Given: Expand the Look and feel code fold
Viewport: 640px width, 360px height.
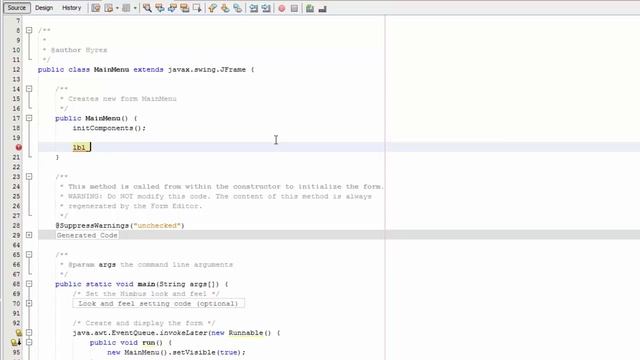Looking at the screenshot, I should (x=29, y=303).
